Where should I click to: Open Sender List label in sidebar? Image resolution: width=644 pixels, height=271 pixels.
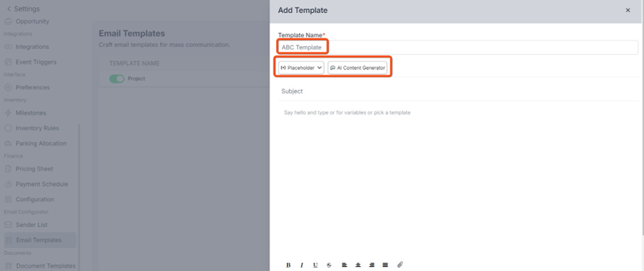(x=32, y=225)
